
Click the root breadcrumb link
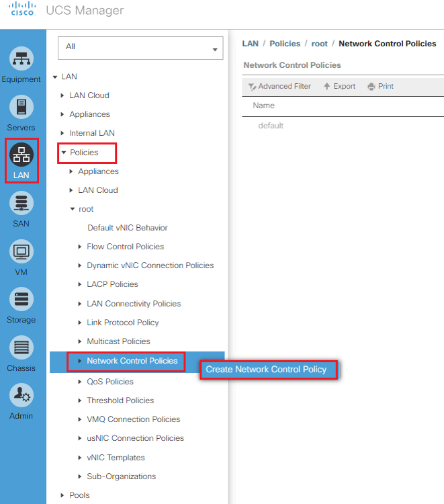[x=319, y=44]
